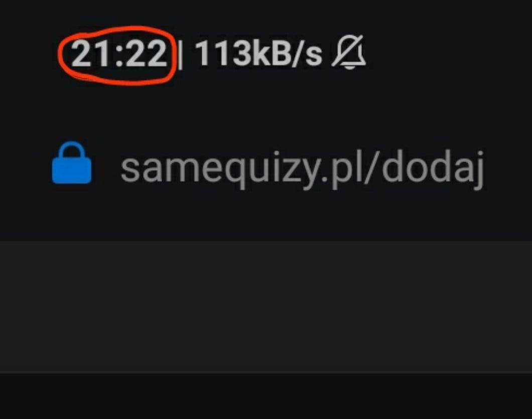Tap the 113kB/s network speed indicator
Image resolution: width=532 pixels, height=419 pixels.
[258, 53]
